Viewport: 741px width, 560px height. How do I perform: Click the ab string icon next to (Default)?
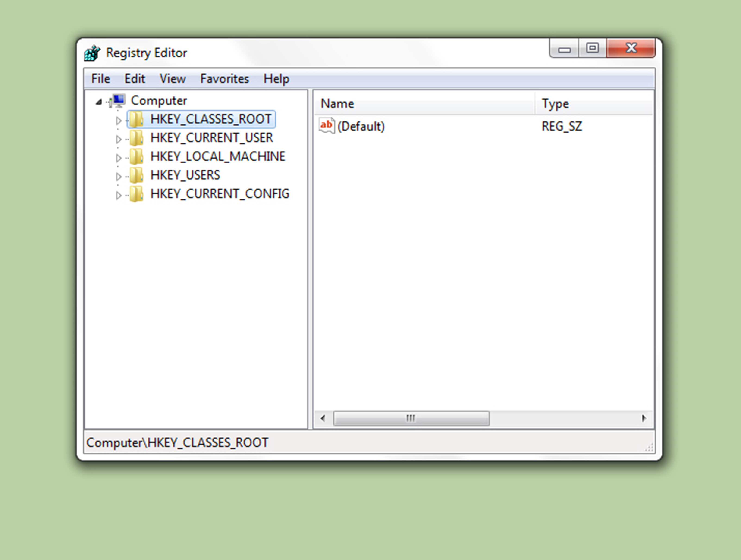(x=327, y=126)
